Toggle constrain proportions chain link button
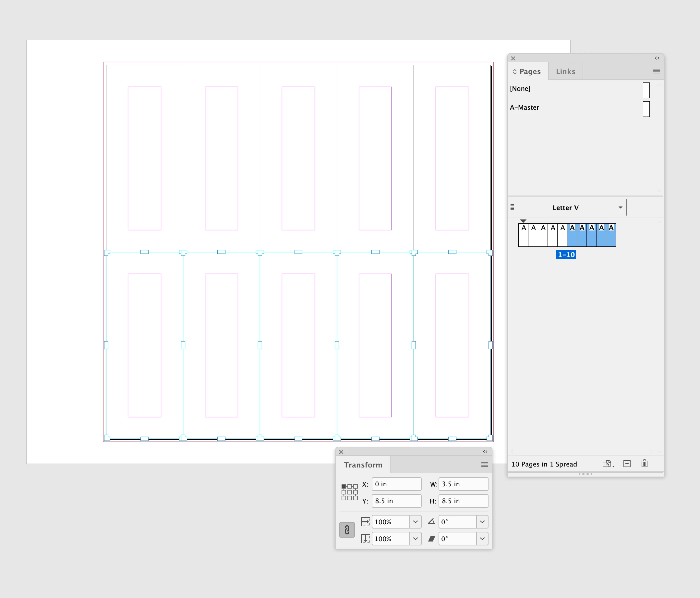Image resolution: width=700 pixels, height=598 pixels. coord(347,530)
